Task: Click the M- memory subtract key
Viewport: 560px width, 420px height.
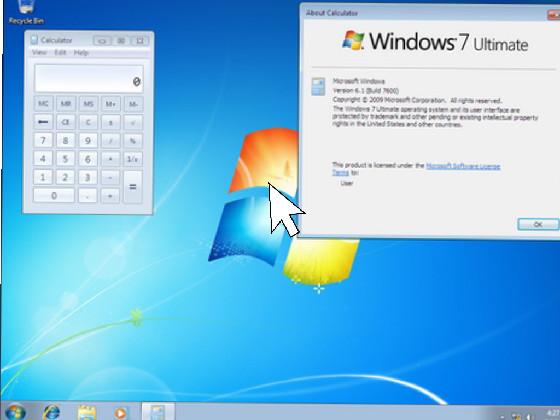Action: click(x=133, y=104)
